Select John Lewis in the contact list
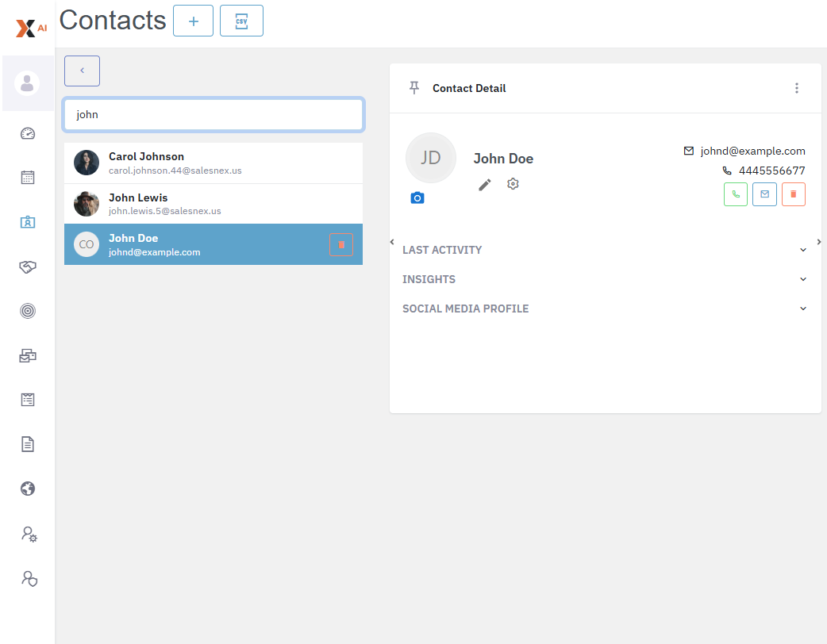Screen dimensions: 827x644 pyautogui.click(x=213, y=204)
